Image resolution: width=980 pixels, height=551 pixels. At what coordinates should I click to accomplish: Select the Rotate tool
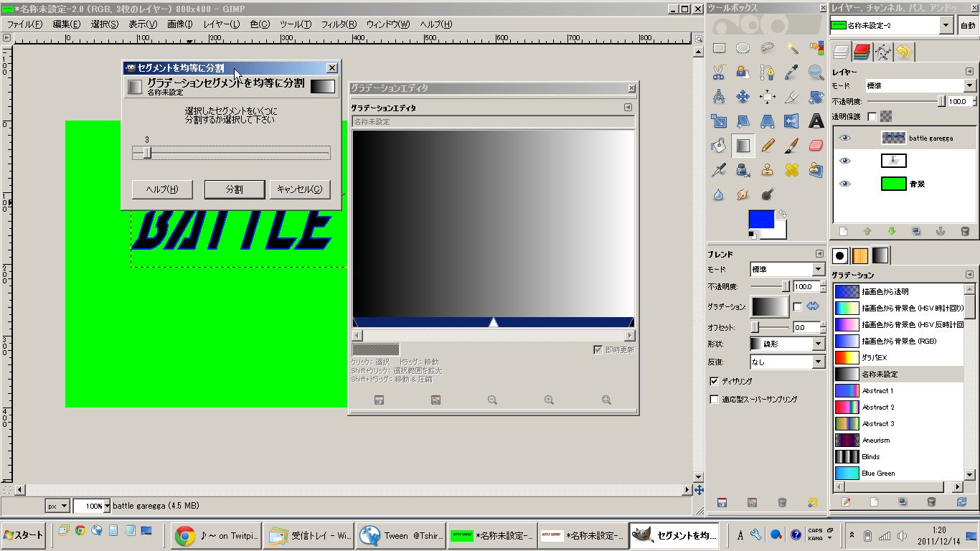coord(816,97)
